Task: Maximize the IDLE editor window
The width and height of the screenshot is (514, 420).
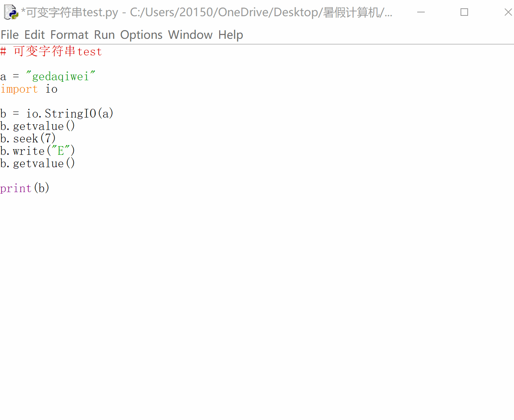Action: [x=464, y=12]
